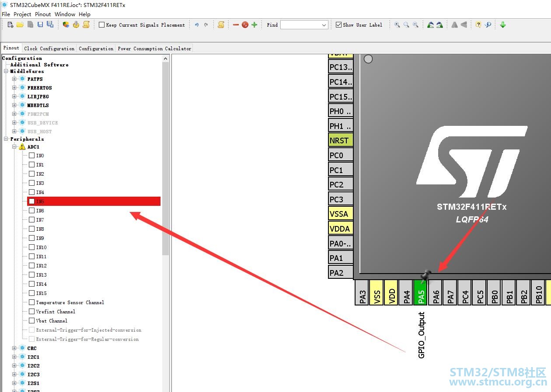Click the New Project toolbar icon
The image size is (551, 392).
click(10, 25)
